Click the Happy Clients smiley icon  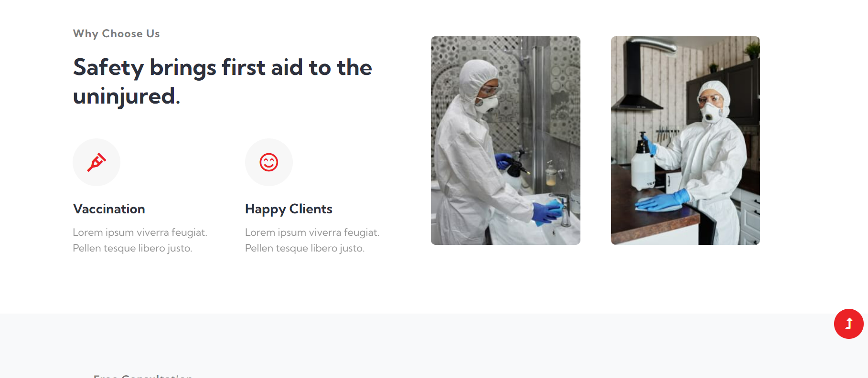point(268,162)
